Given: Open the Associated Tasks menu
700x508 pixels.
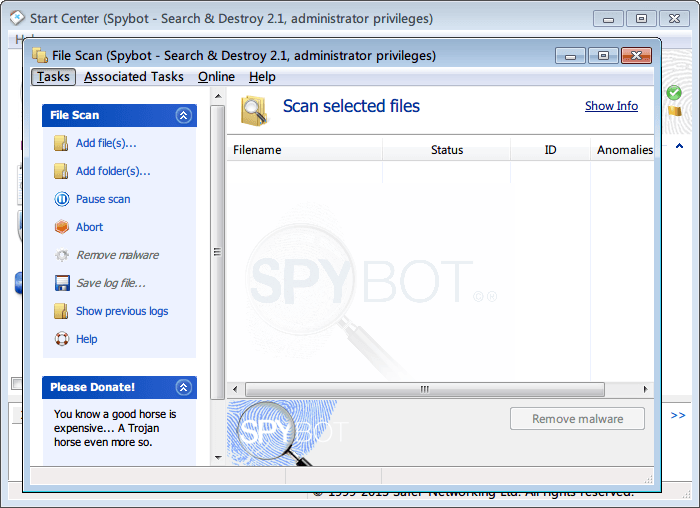Looking at the screenshot, I should coord(134,77).
